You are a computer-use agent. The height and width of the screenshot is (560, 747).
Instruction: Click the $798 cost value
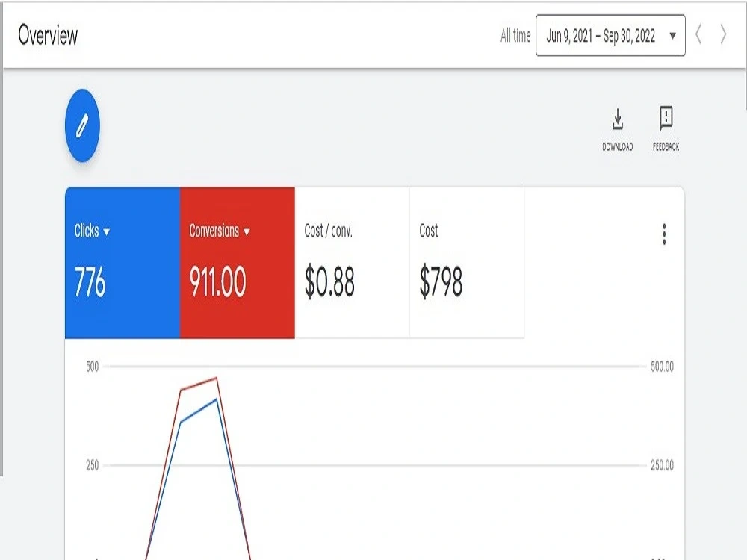click(441, 282)
